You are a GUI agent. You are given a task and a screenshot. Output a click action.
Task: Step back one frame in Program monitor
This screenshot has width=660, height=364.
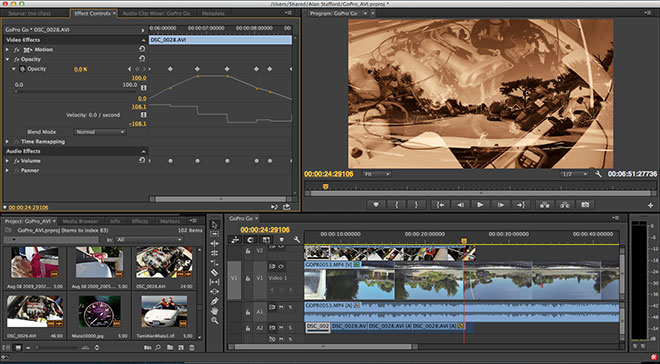[x=460, y=205]
